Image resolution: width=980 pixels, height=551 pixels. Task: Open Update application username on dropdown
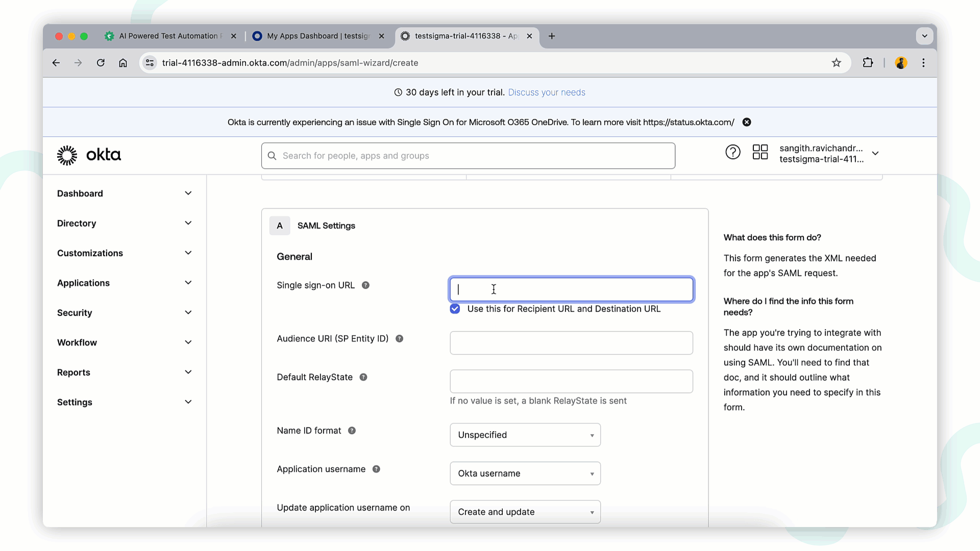[525, 512]
